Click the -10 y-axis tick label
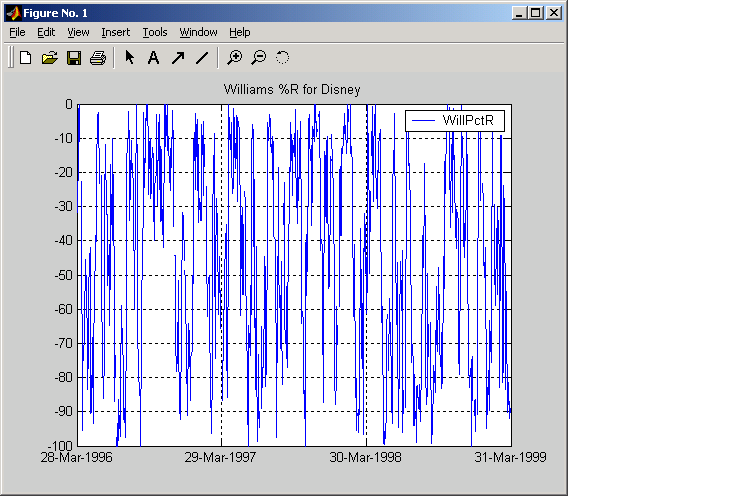740x501 pixels. pos(64,138)
